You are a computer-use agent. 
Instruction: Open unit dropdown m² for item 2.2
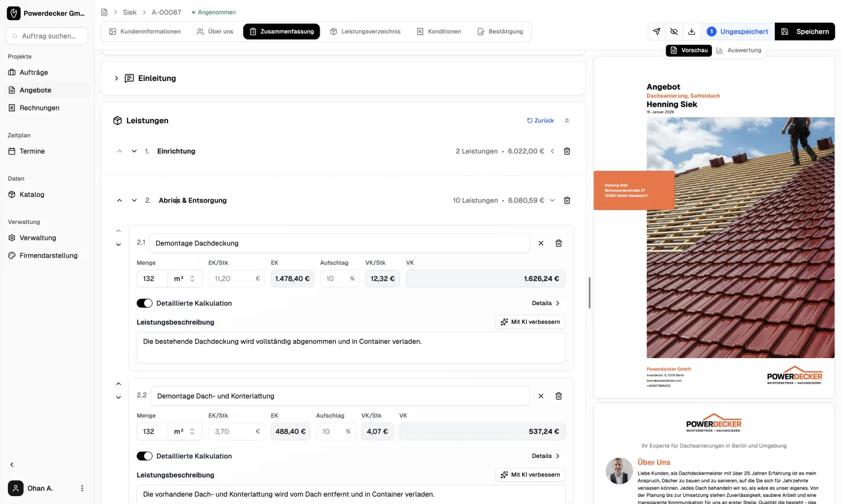tap(185, 431)
